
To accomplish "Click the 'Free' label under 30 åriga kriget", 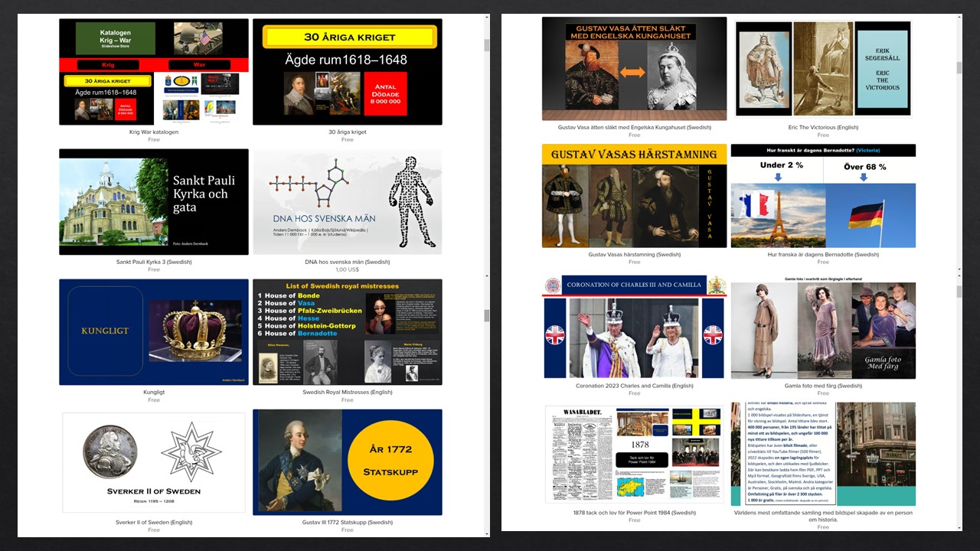I will coord(348,139).
